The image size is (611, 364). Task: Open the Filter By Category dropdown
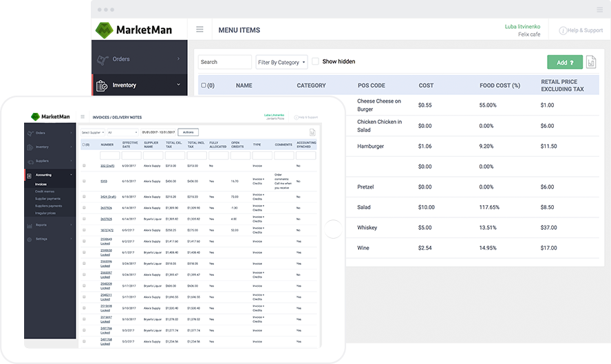281,62
